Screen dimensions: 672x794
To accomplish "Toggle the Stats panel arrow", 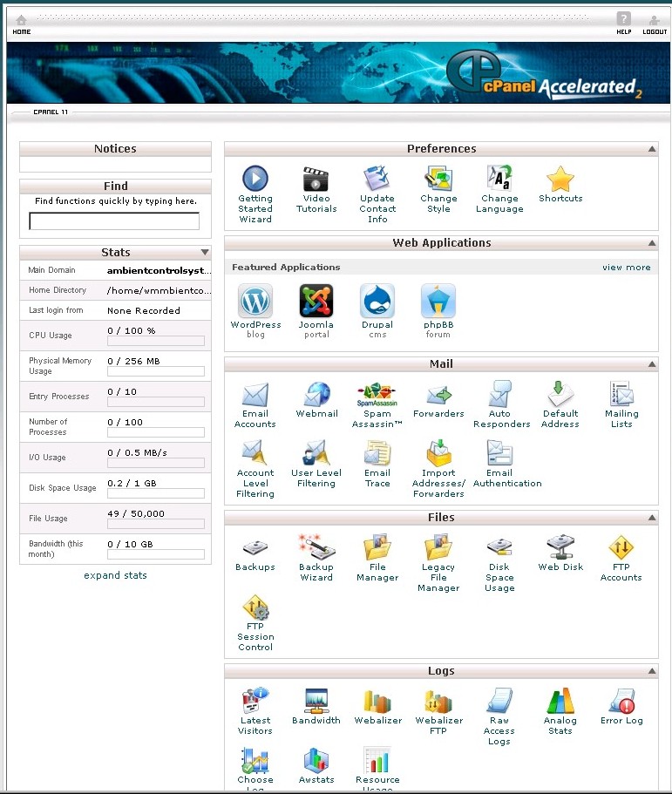I will [x=205, y=252].
